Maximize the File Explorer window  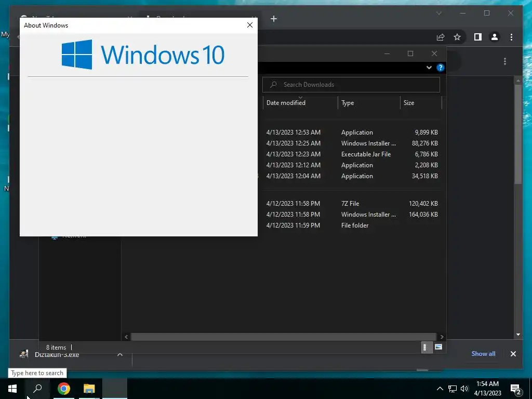coord(410,54)
